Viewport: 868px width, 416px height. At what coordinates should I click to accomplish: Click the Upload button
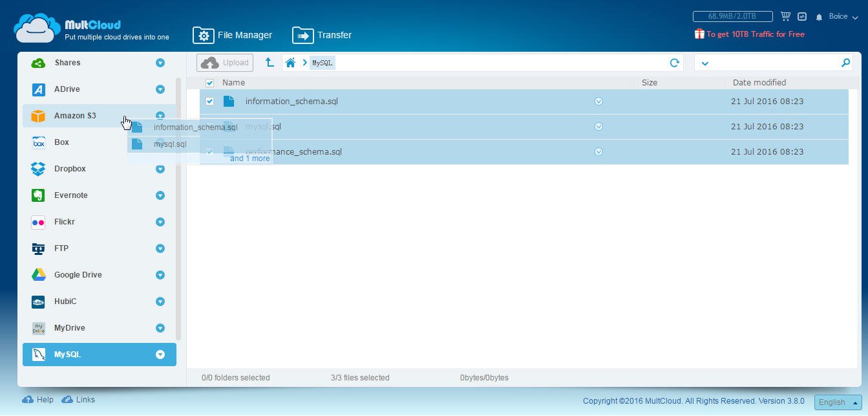[225, 63]
